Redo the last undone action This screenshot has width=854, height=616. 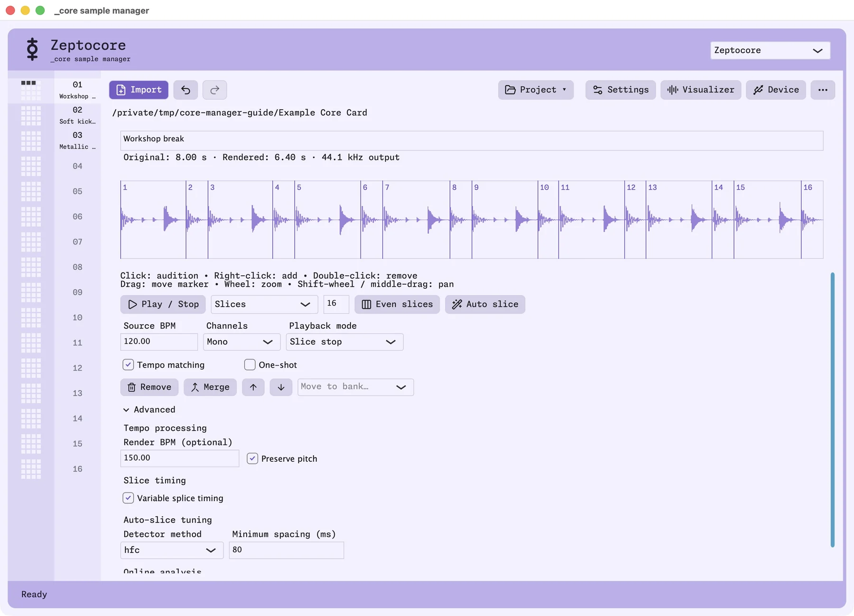click(214, 90)
